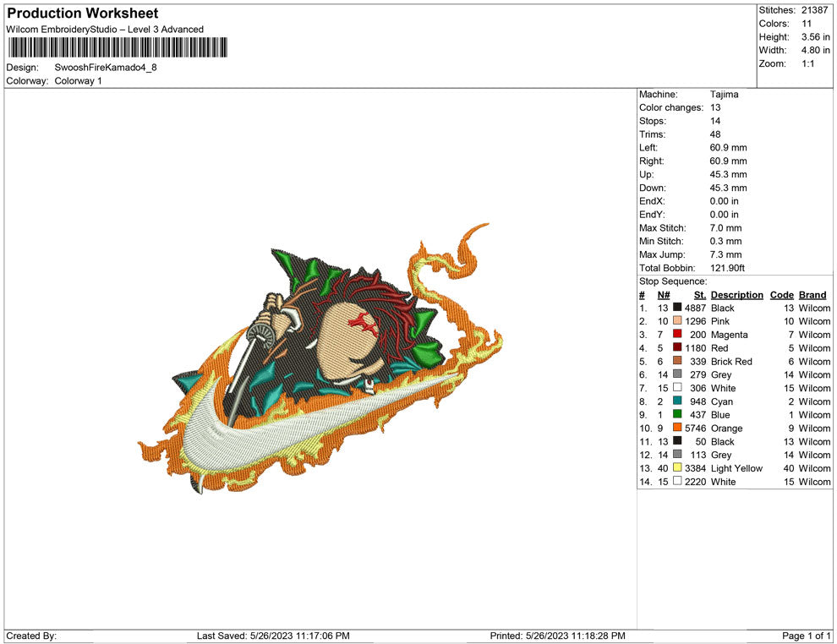This screenshot has height=644, width=837.
Task: Click the Cyan color swatch in row 8
Action: [x=677, y=401]
